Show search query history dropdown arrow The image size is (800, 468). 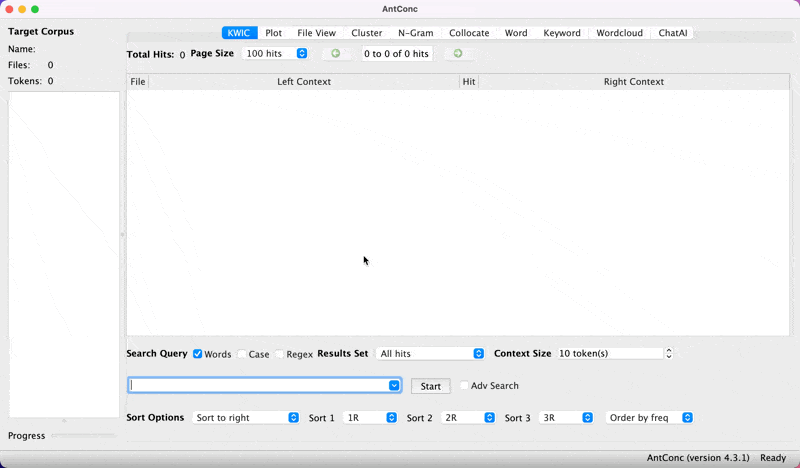(395, 386)
